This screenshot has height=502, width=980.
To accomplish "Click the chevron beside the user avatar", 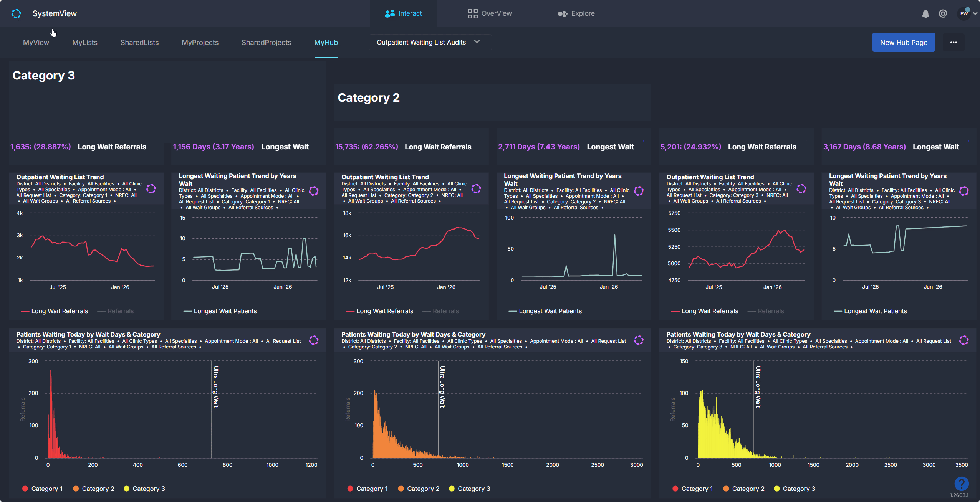I will [975, 13].
